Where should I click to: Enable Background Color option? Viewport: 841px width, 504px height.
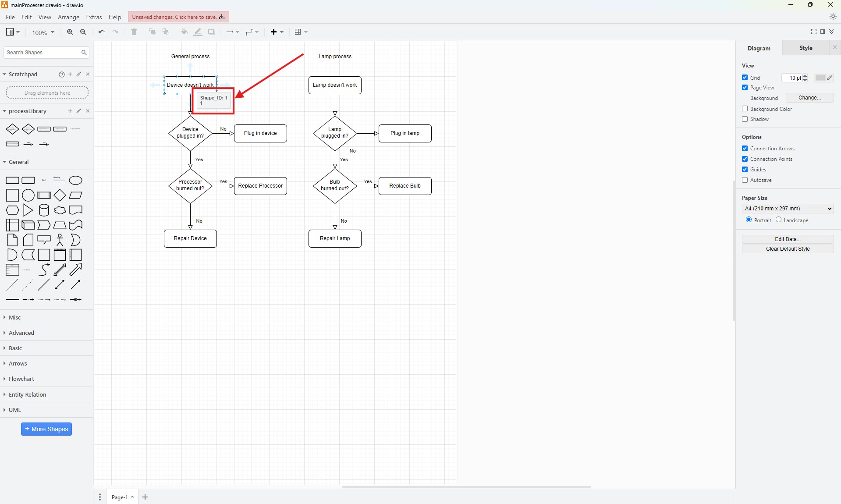tap(745, 109)
